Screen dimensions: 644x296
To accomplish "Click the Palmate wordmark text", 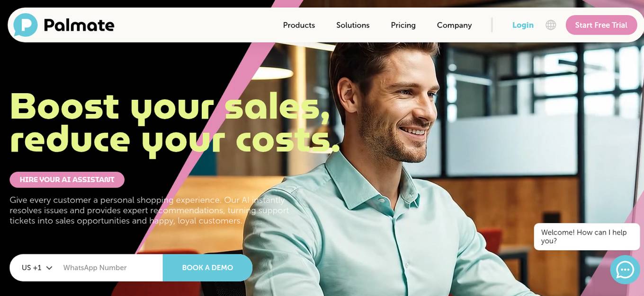I will 79,25.
